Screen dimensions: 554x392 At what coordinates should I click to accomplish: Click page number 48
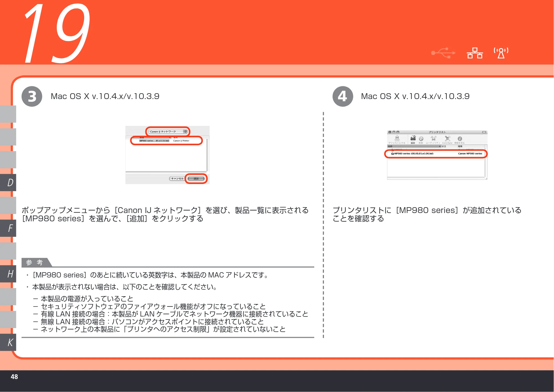pos(14,377)
